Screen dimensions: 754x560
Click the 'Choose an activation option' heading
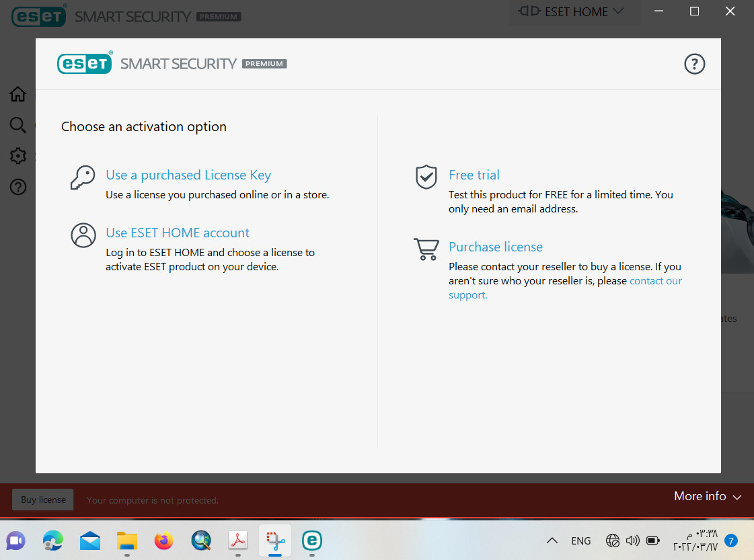[x=144, y=126]
